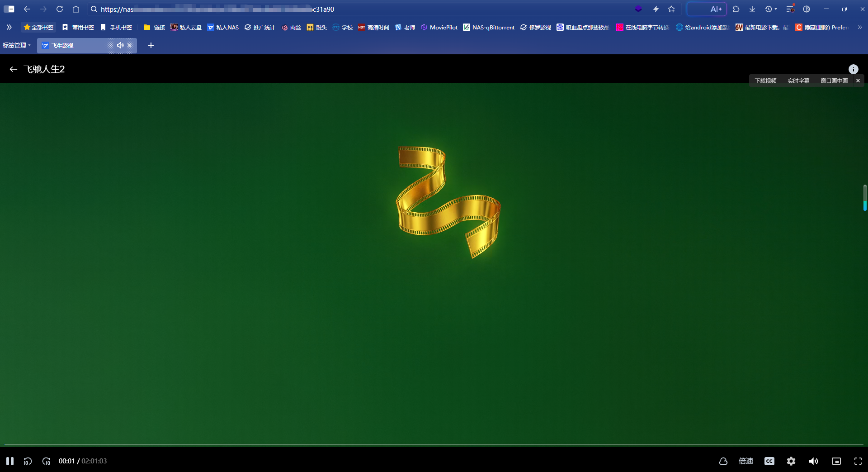Open the cast to device icon

point(723,461)
